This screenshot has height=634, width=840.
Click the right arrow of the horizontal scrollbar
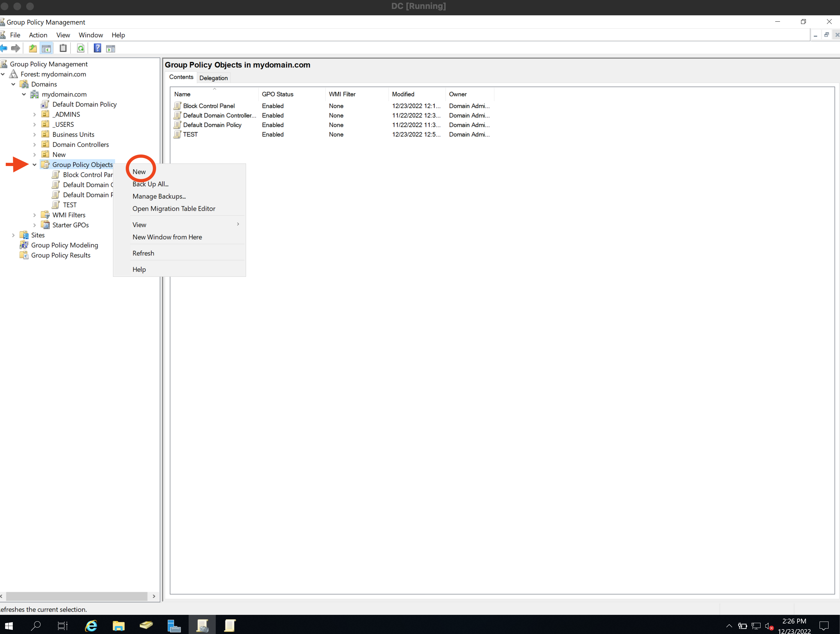(154, 596)
